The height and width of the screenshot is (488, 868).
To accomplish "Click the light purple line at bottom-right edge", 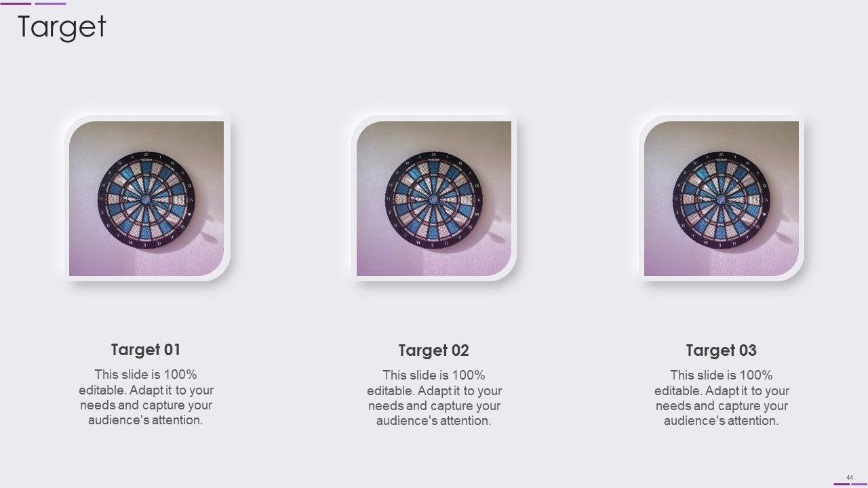I will point(860,484).
